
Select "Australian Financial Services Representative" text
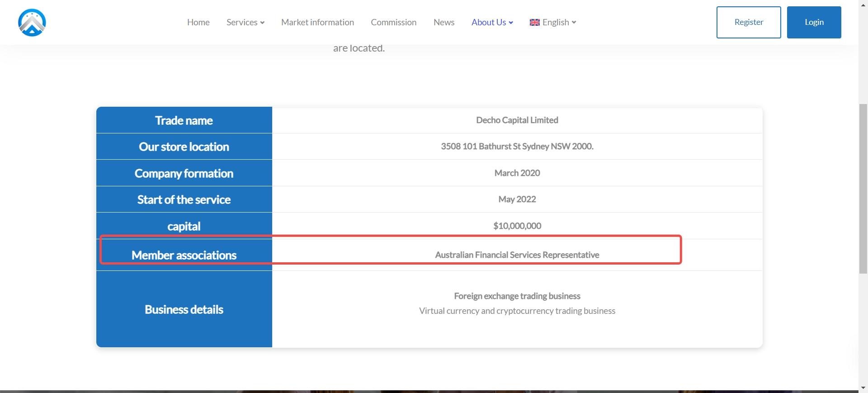(x=517, y=255)
